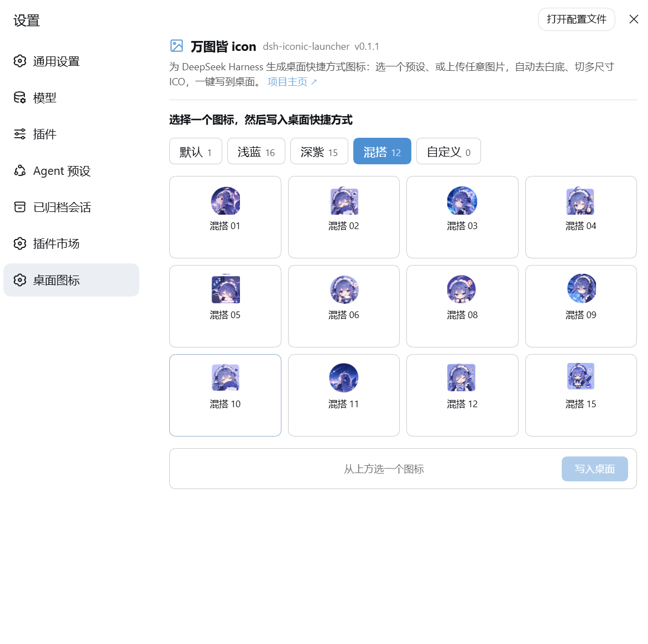Image resolution: width=648 pixels, height=644 pixels.
Task: Click the 混搭 15 label text
Action: pyautogui.click(x=581, y=404)
